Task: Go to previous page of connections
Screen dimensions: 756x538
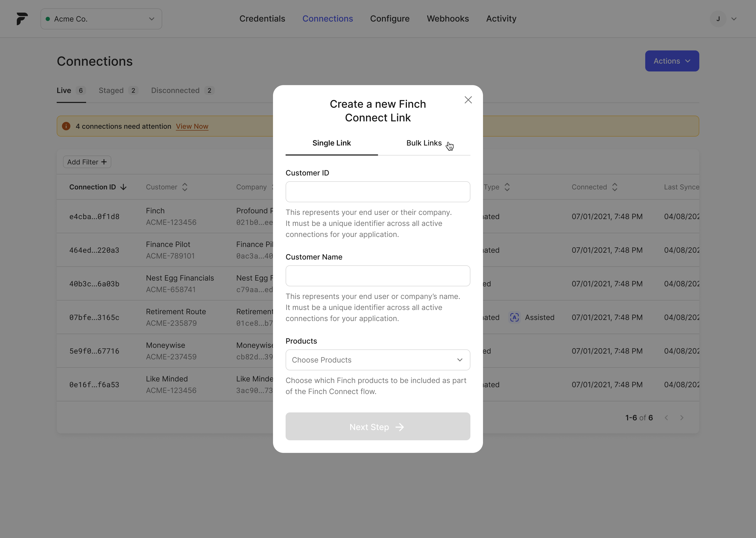Action: pos(666,418)
